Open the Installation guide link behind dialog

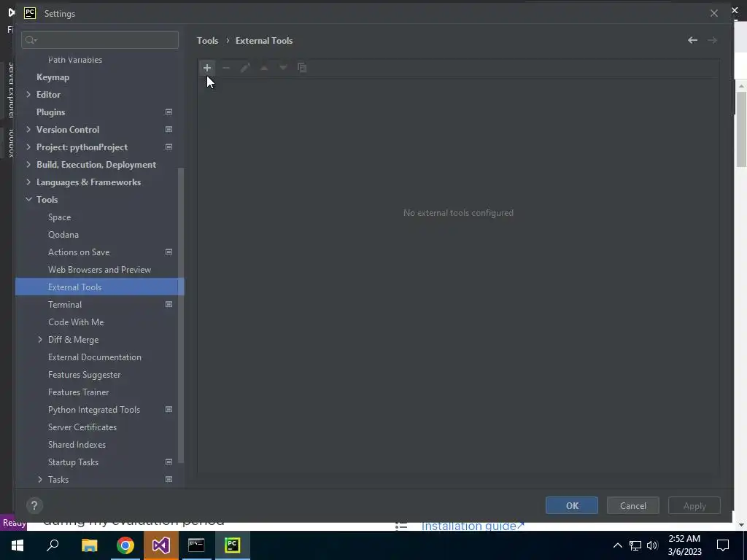point(473,526)
